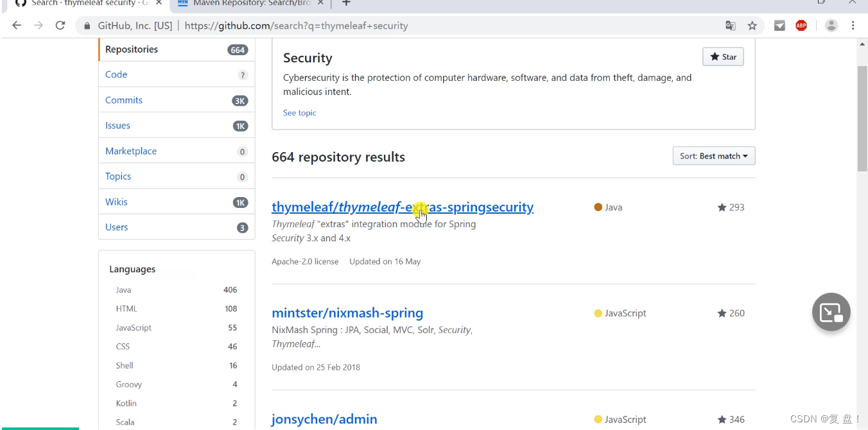The image size is (868, 430).
Task: Open jonsychen/admin repository
Action: [324, 419]
